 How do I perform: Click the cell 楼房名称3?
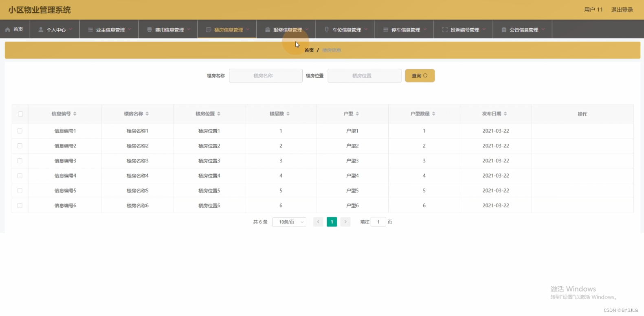click(x=138, y=161)
